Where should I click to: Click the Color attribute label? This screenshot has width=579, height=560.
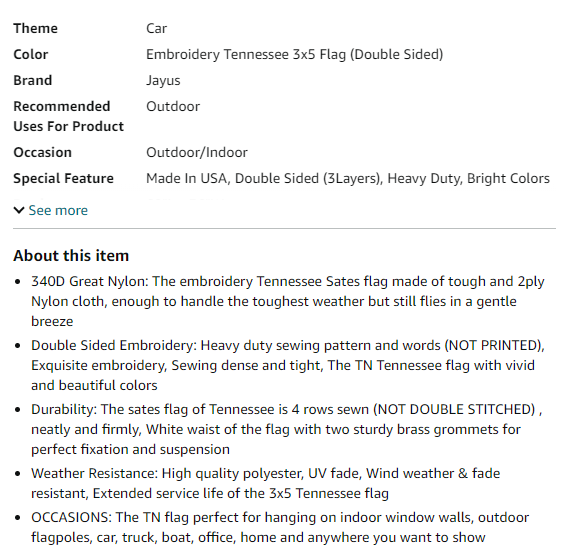[x=31, y=54]
